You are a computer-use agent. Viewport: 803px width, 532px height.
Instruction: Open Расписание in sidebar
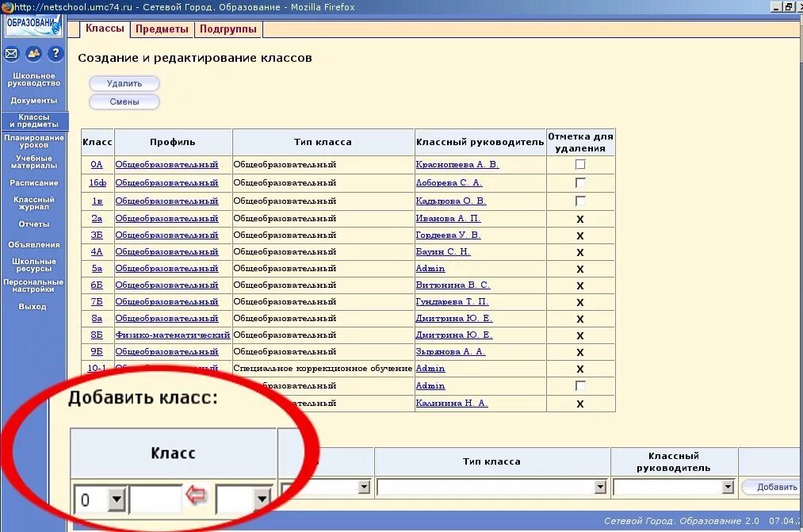(34, 183)
